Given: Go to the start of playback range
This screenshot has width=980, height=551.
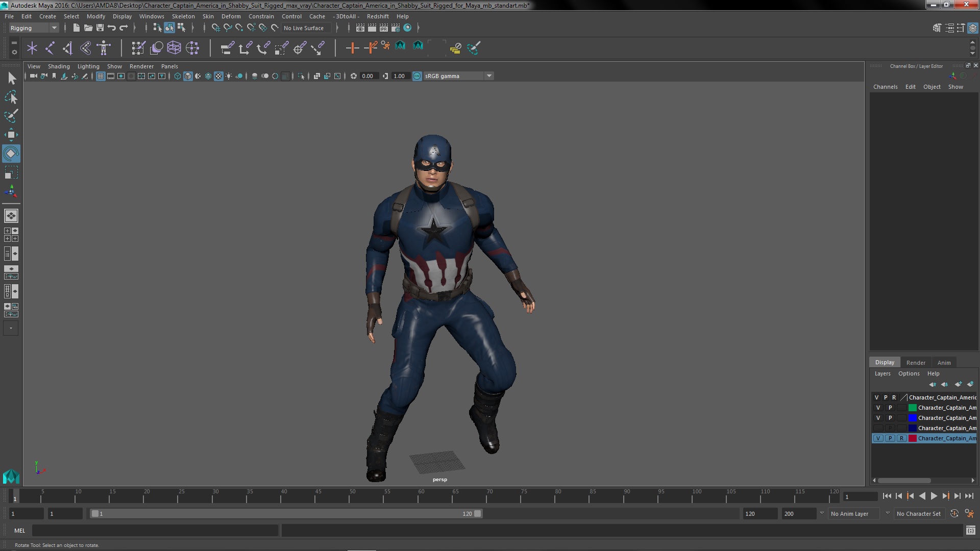Looking at the screenshot, I should (x=887, y=496).
